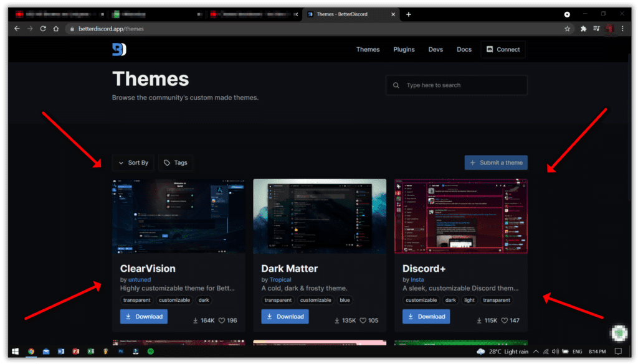The image size is (638, 364).
Task: Open the ClearVision theme title
Action: pyautogui.click(x=148, y=269)
